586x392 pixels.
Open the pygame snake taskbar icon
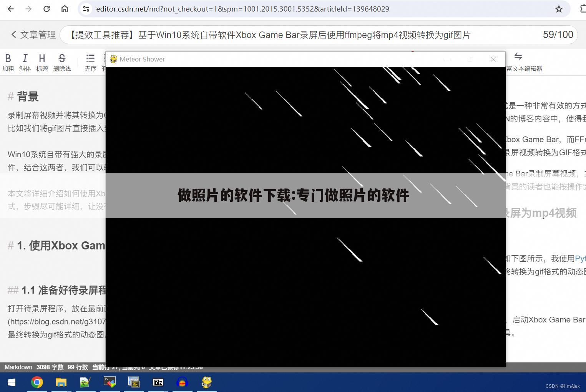[206, 382]
